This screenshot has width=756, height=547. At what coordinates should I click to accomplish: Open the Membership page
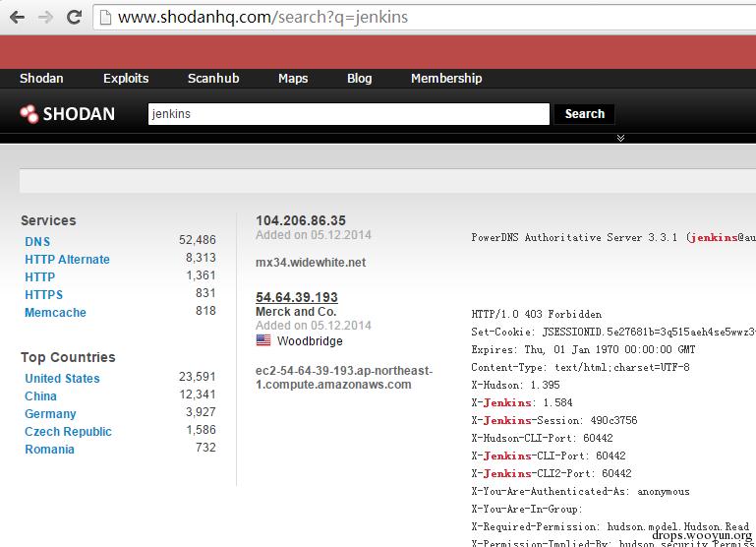point(446,78)
